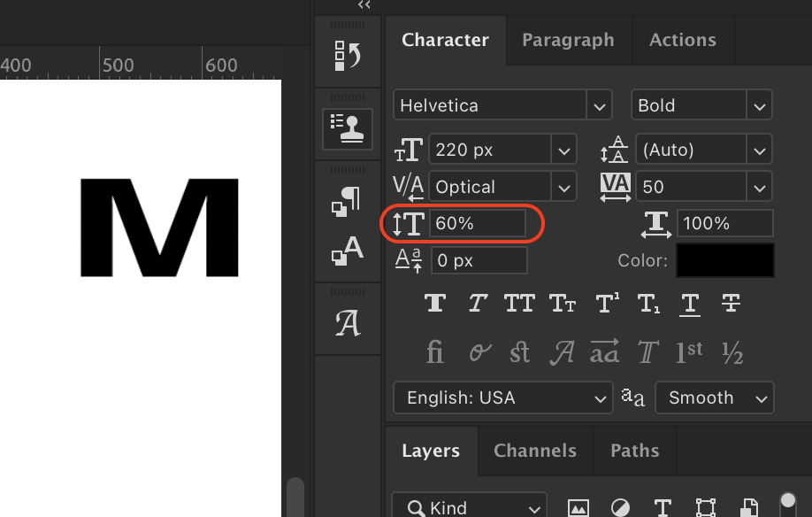This screenshot has width=812, height=517.
Task: Switch to the Actions tab
Action: 683,40
